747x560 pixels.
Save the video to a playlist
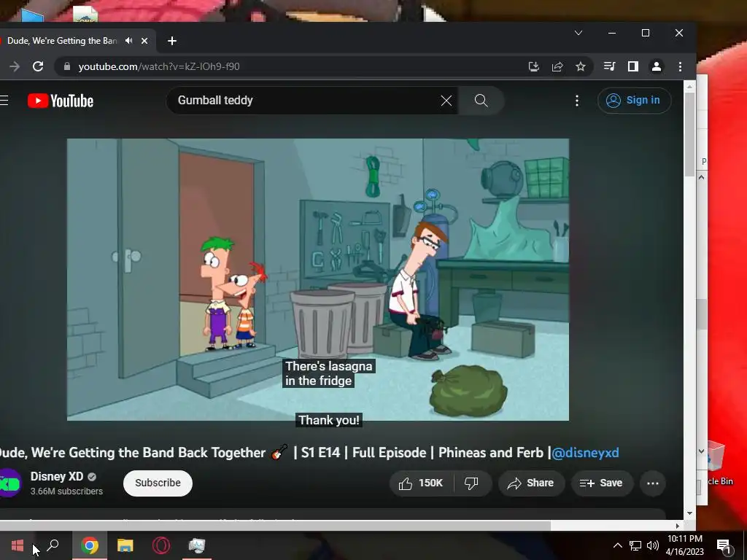(x=601, y=483)
